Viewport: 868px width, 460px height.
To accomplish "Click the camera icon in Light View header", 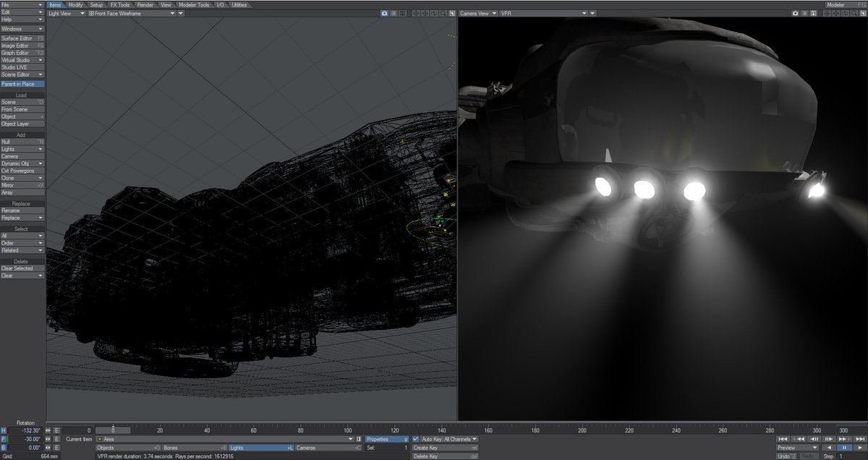I will pyautogui.click(x=384, y=13).
